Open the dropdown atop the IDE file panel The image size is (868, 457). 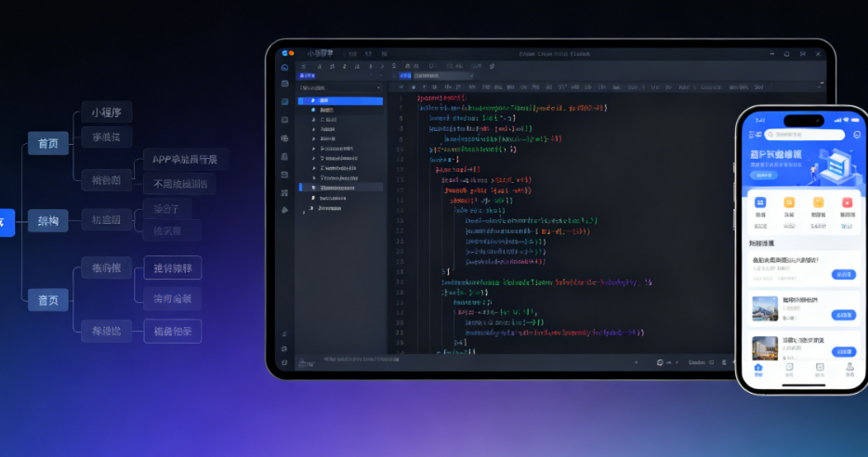(x=339, y=87)
